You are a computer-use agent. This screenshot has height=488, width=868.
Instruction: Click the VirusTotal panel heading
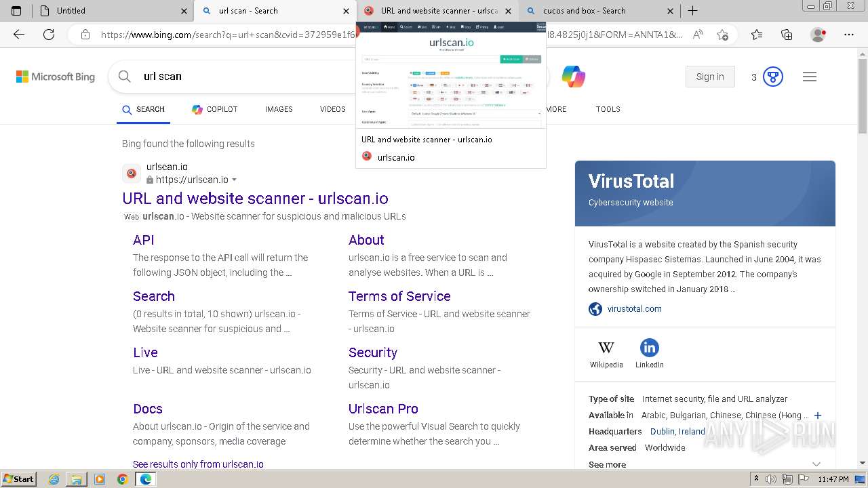631,182
